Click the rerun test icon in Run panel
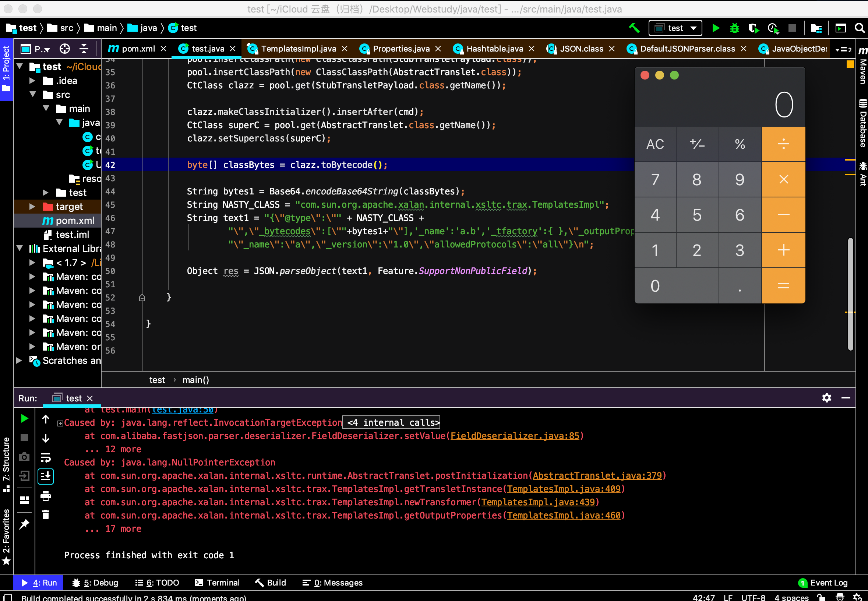The width and height of the screenshot is (868, 601). (x=24, y=419)
